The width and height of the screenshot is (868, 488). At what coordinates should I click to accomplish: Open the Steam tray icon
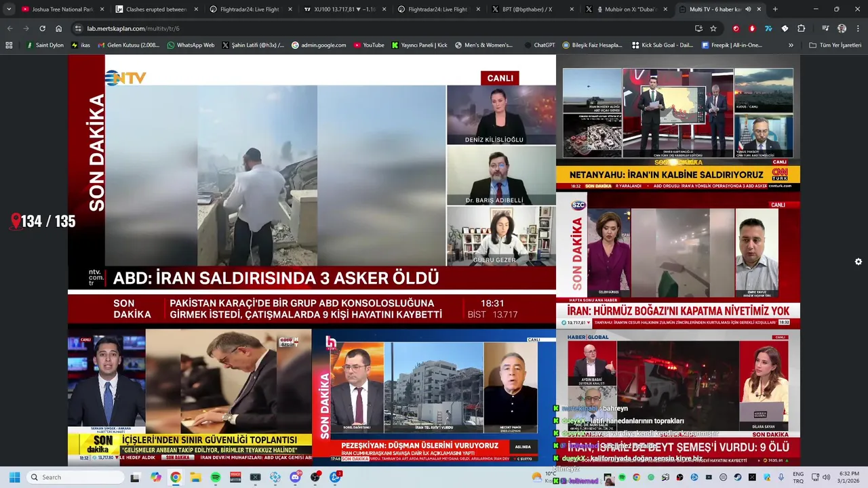(737, 477)
